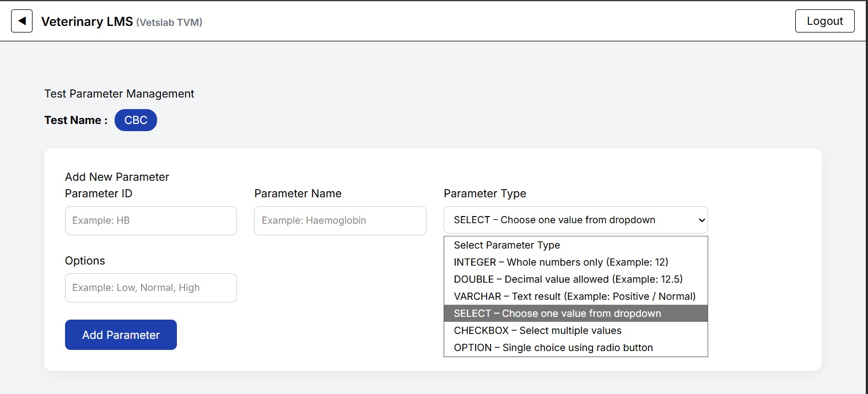The height and width of the screenshot is (394, 868).
Task: Select the highlighted SELECT dropdown option
Action: 557,314
